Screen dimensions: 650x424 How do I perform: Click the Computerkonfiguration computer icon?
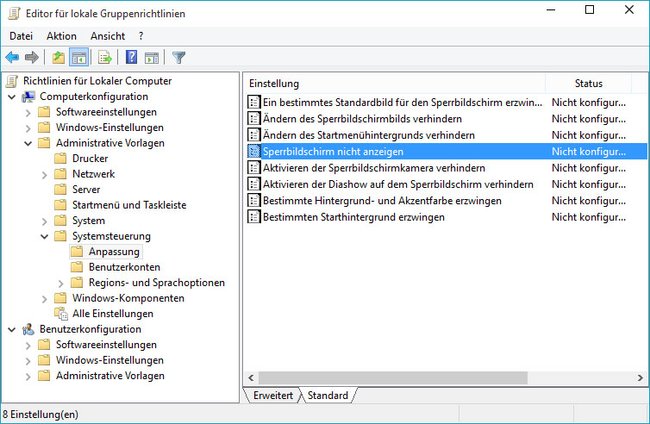tap(29, 97)
